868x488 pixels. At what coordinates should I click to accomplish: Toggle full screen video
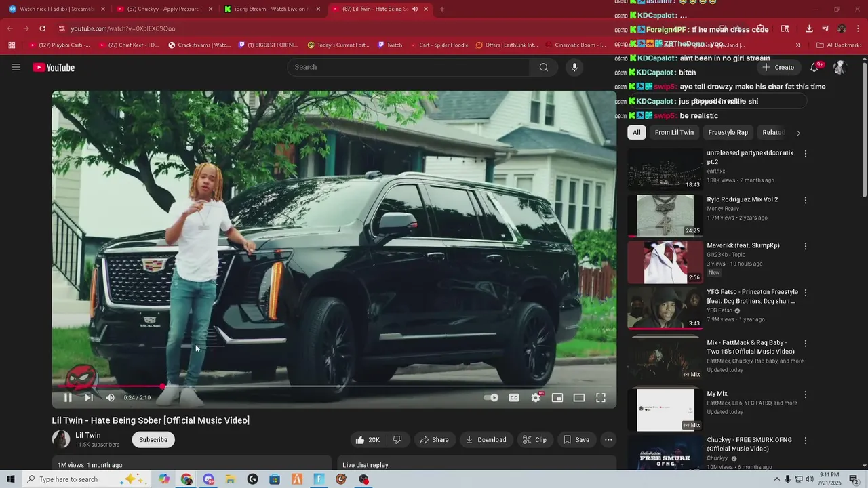click(601, 398)
